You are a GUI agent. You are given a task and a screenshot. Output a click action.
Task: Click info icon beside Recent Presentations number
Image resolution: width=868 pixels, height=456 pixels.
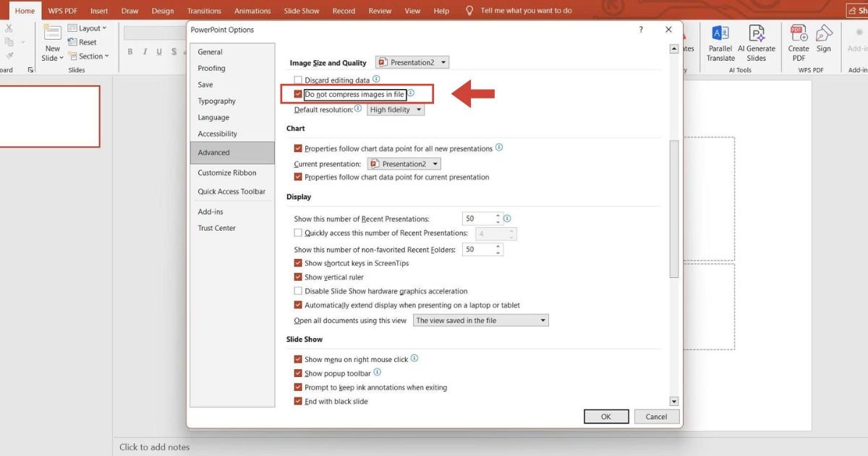(x=507, y=219)
